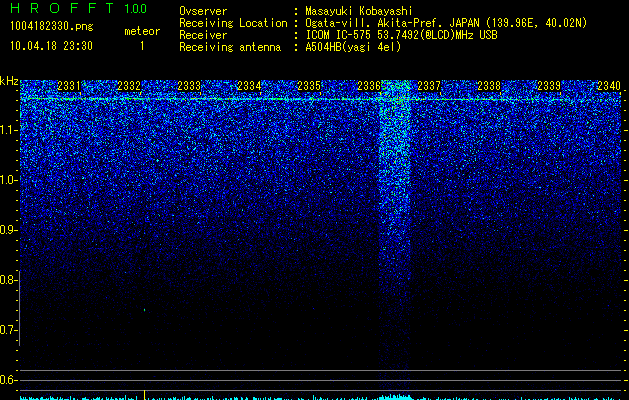Click the kHz axis unit label
629x400 pixels.
tap(9, 81)
